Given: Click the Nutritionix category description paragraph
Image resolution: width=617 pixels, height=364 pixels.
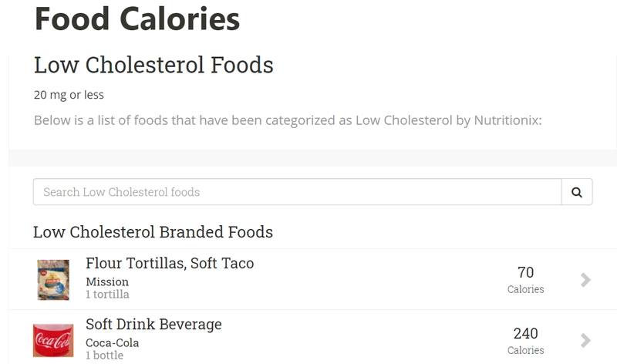Looking at the screenshot, I should coord(288,120).
